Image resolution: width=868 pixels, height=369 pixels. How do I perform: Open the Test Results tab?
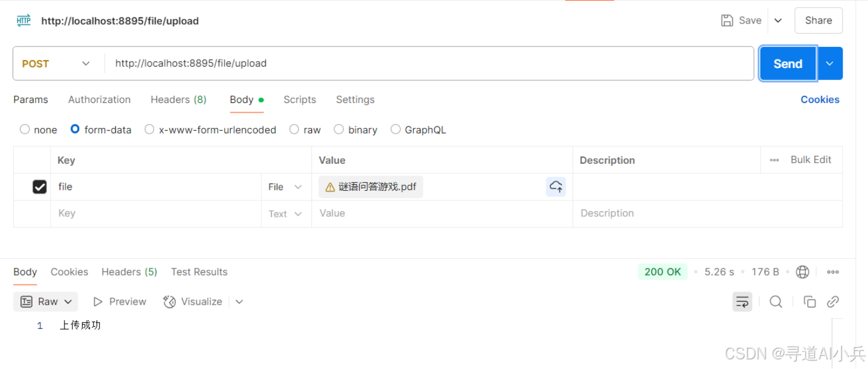coord(199,271)
